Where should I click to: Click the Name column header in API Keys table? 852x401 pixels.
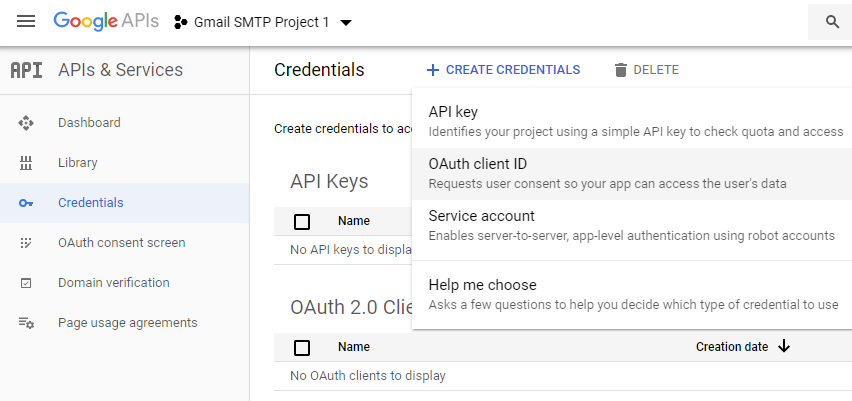point(354,221)
